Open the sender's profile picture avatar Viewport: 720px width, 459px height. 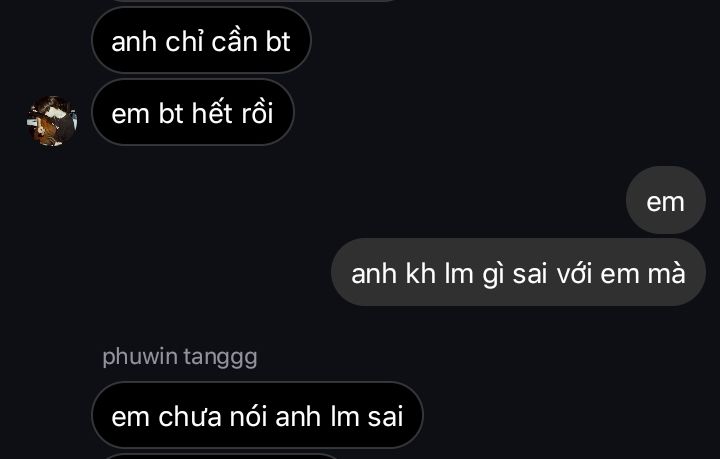pyautogui.click(x=52, y=121)
